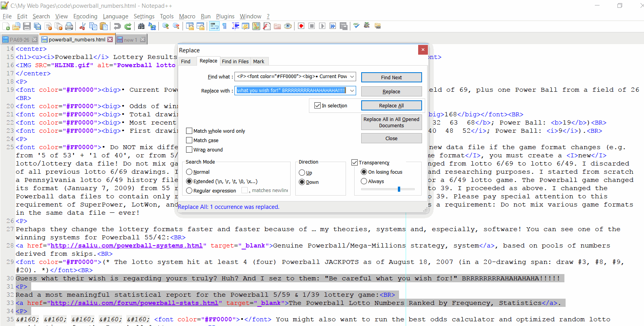
Task: Expand the Replace with history dropdown
Action: [352, 91]
